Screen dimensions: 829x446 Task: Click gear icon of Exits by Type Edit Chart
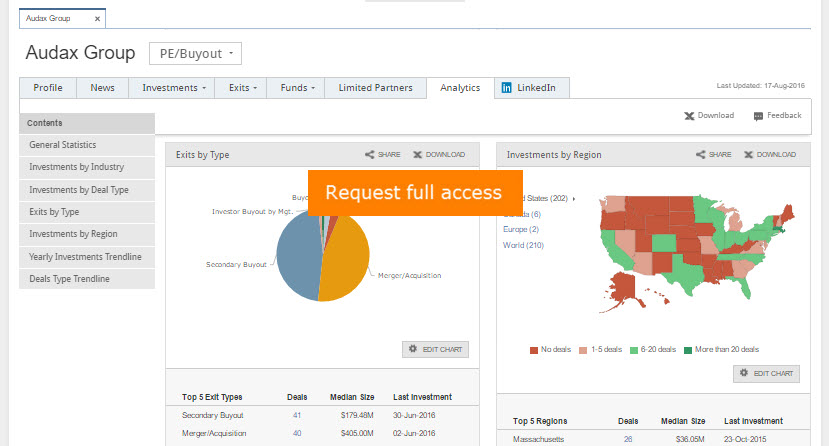click(x=413, y=349)
